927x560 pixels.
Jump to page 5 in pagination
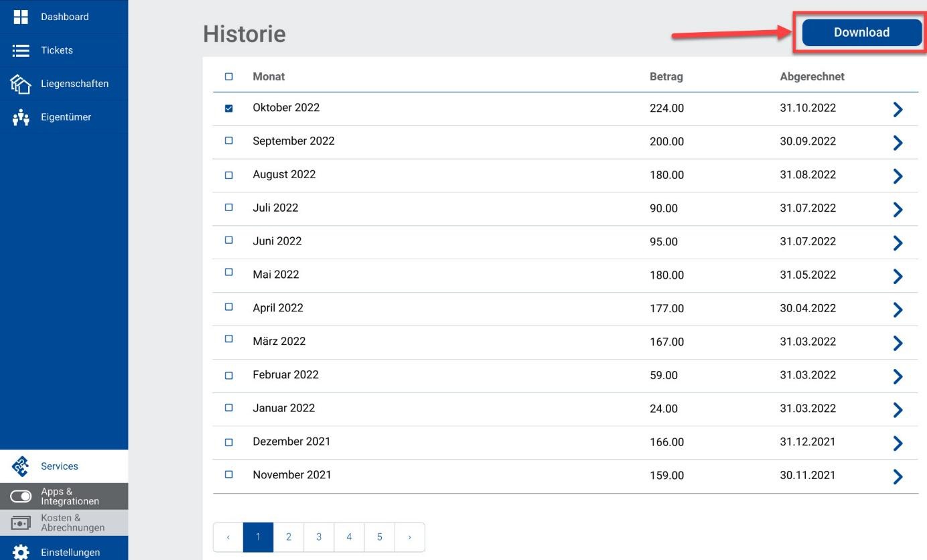[x=380, y=537]
